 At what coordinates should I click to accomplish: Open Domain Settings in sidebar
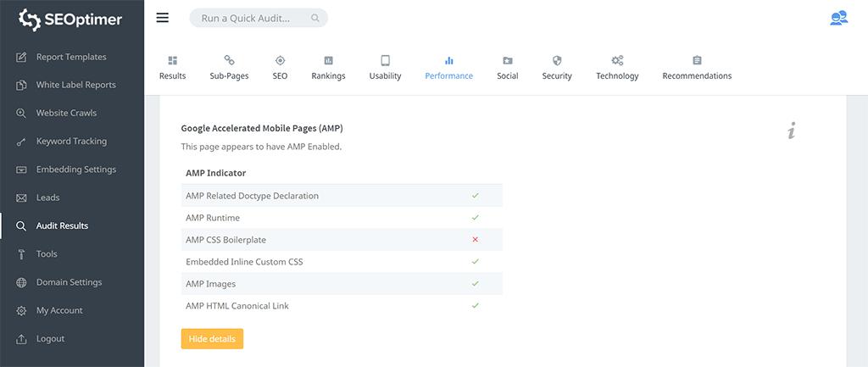tap(69, 282)
